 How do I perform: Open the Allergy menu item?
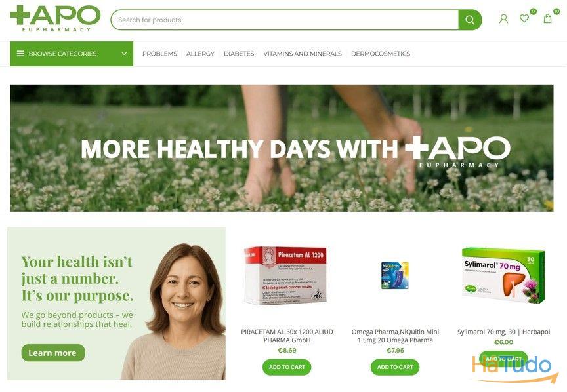[200, 54]
